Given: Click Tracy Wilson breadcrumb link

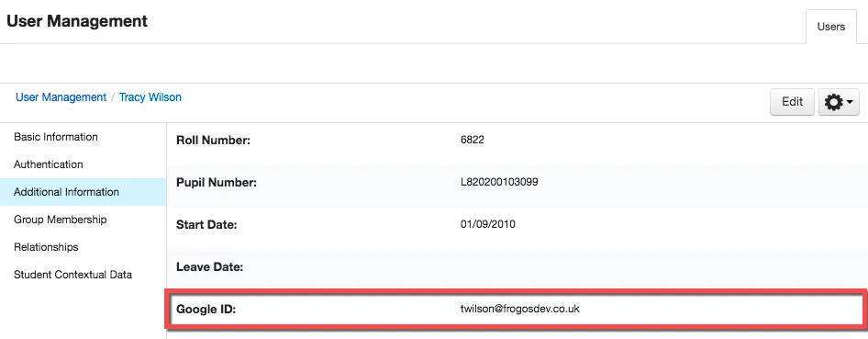Looking at the screenshot, I should pyautogui.click(x=150, y=97).
